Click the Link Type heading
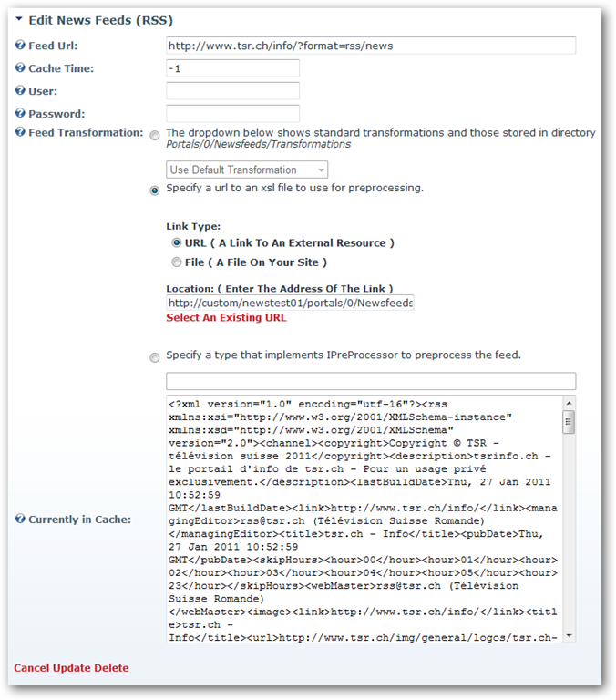The width and height of the screenshot is (616, 700). click(x=193, y=226)
